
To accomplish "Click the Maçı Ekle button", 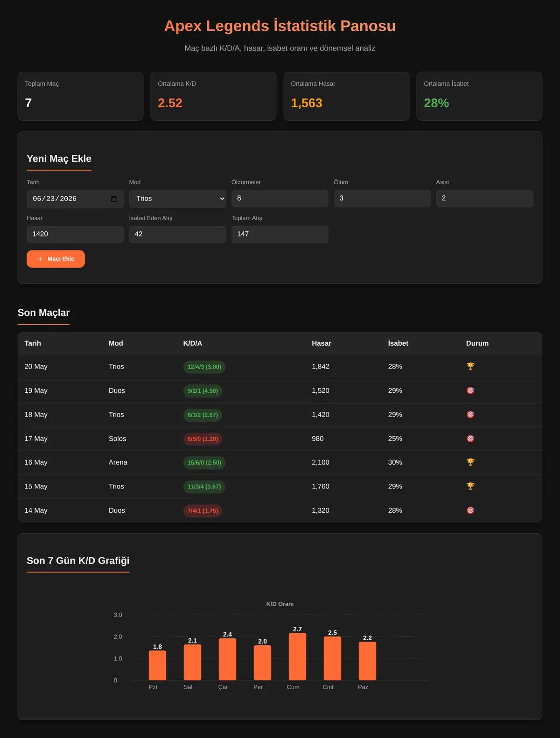I will tap(56, 259).
